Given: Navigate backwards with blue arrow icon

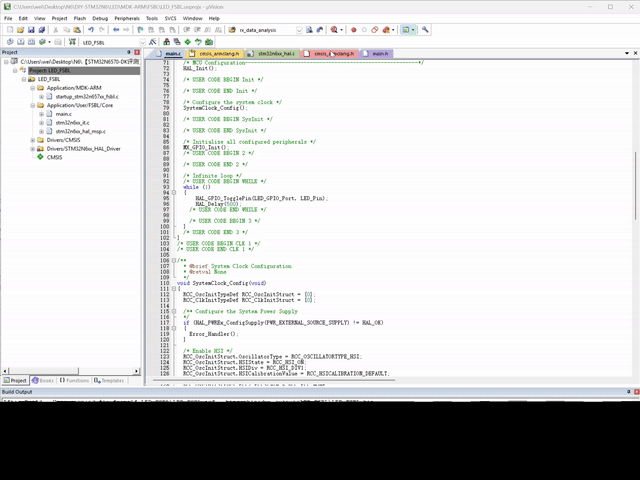Looking at the screenshot, I should point(116,30).
